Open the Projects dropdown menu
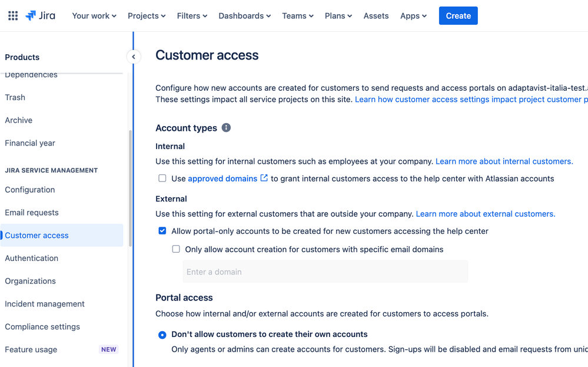The width and height of the screenshot is (588, 367). [x=147, y=16]
